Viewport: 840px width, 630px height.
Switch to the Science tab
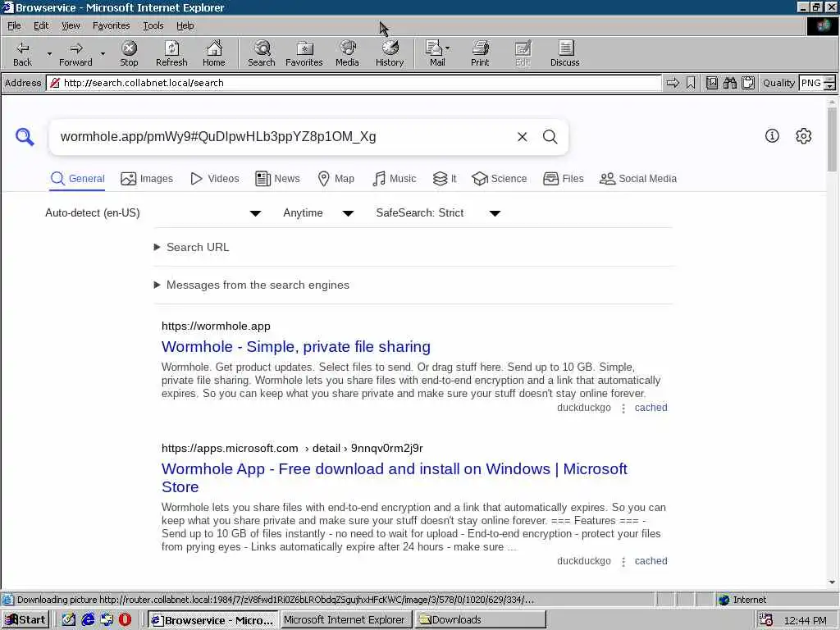[500, 179]
